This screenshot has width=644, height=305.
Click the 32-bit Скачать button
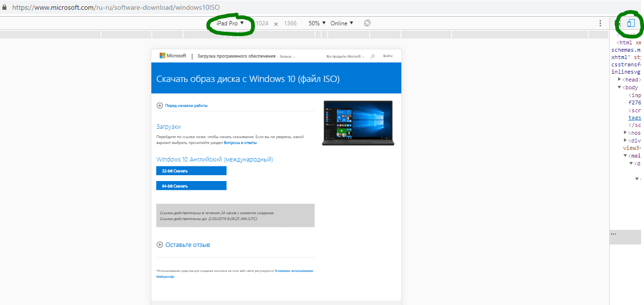click(191, 171)
